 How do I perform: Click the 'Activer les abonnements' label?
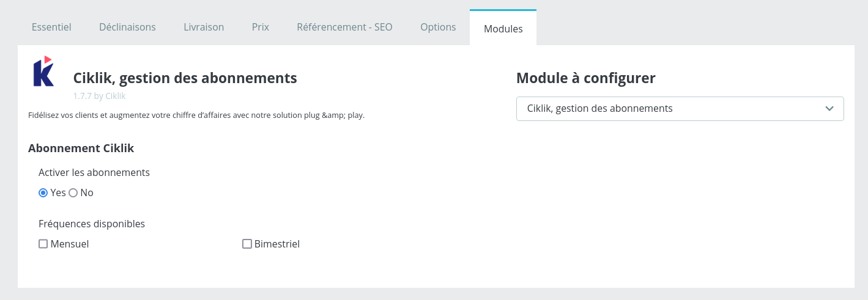point(94,172)
